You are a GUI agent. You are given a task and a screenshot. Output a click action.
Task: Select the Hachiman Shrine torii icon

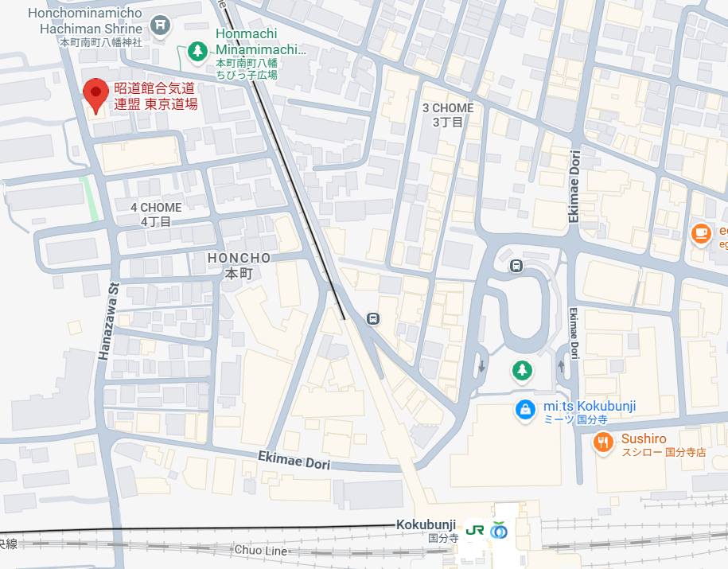coord(161,25)
